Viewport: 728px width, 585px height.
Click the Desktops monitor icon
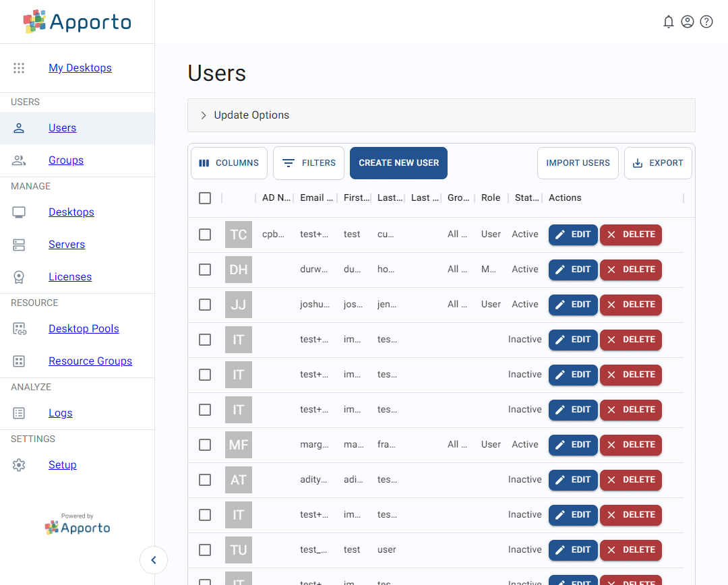18,212
